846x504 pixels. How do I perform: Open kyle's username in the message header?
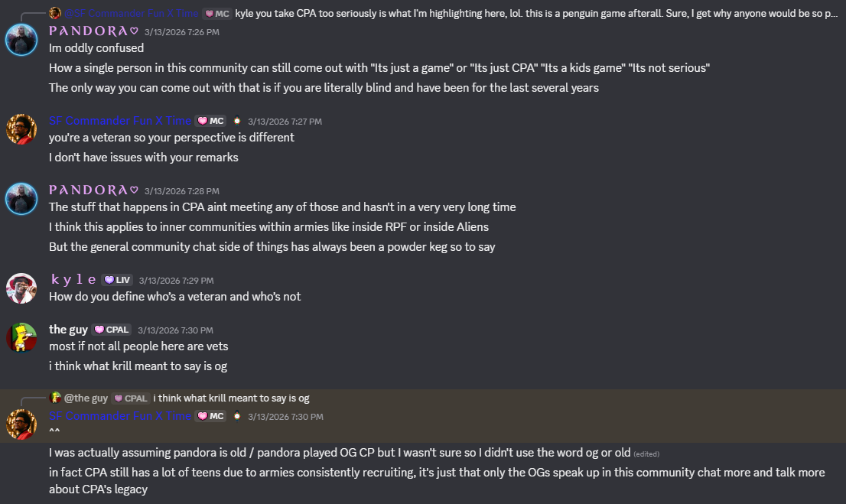(x=73, y=280)
